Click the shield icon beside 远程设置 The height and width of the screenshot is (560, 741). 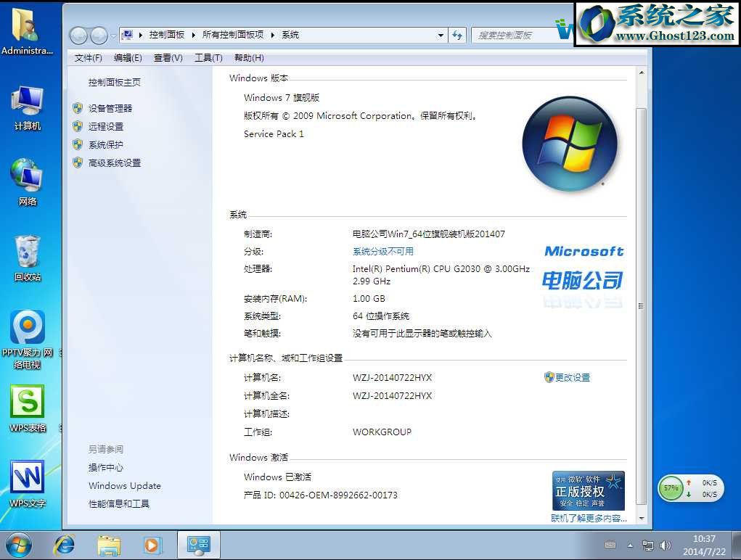coord(78,126)
